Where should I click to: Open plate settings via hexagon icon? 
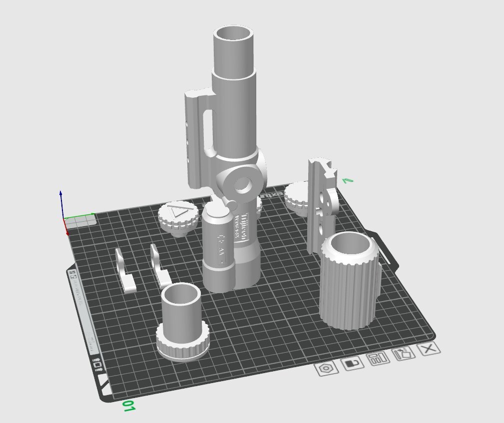coord(326,369)
